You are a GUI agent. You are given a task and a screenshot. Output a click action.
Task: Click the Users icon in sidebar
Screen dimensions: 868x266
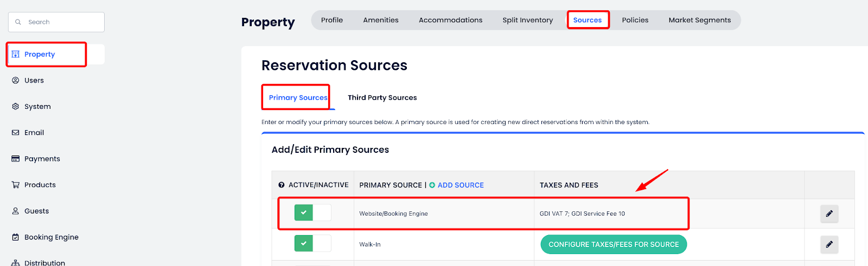pos(16,80)
